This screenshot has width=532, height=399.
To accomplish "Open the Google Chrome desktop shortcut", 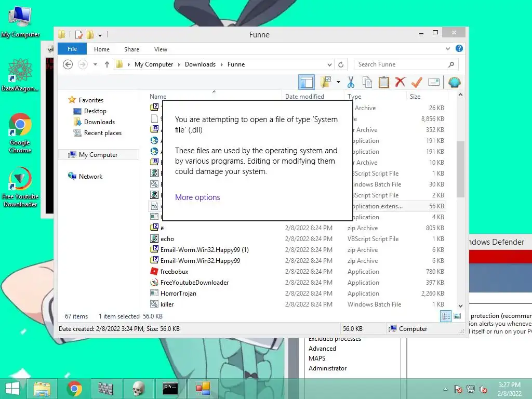I will click(x=20, y=134).
